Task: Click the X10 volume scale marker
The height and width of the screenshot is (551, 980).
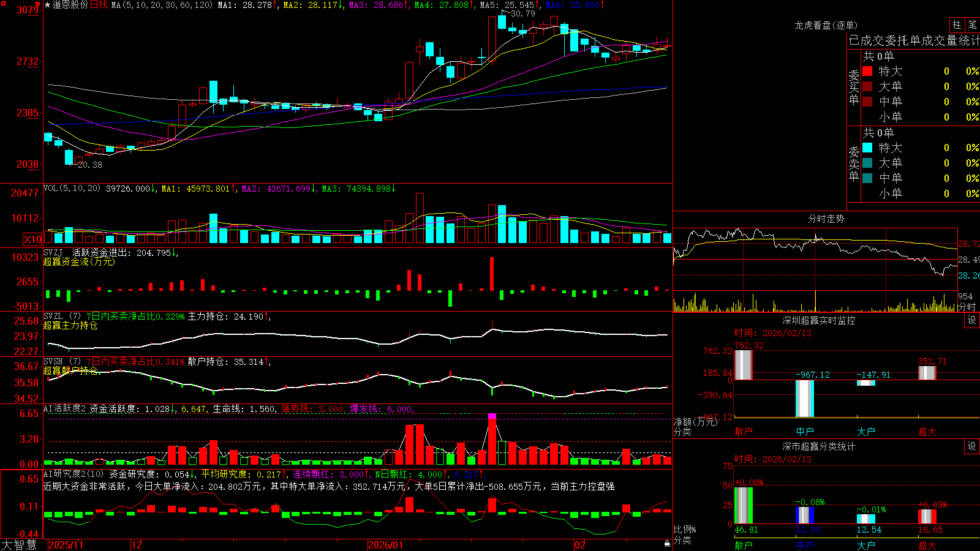Action: pos(32,239)
